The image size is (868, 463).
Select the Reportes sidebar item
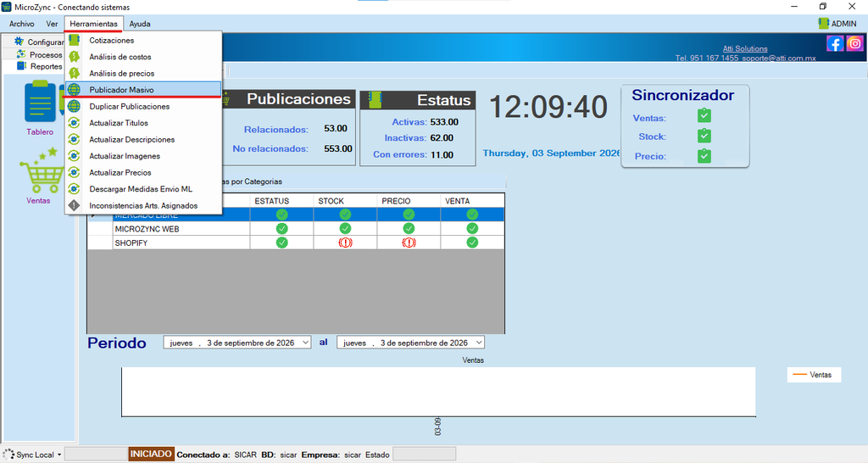(46, 66)
